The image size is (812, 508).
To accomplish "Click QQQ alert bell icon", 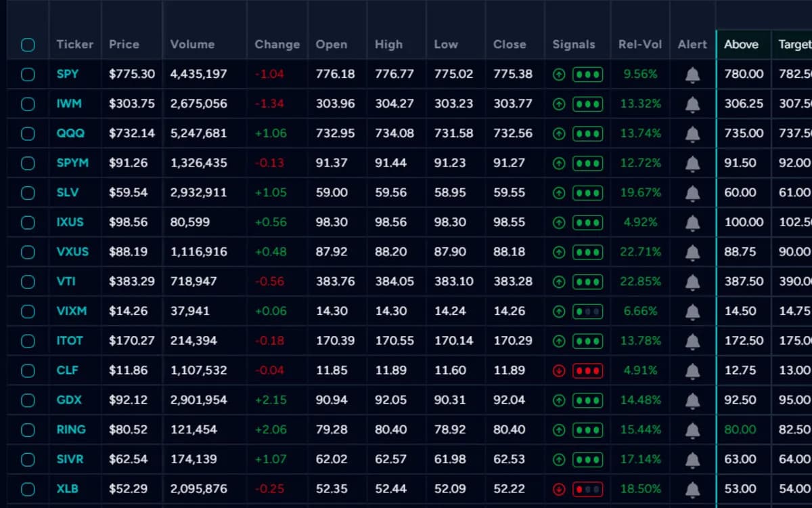I will pyautogui.click(x=692, y=134).
